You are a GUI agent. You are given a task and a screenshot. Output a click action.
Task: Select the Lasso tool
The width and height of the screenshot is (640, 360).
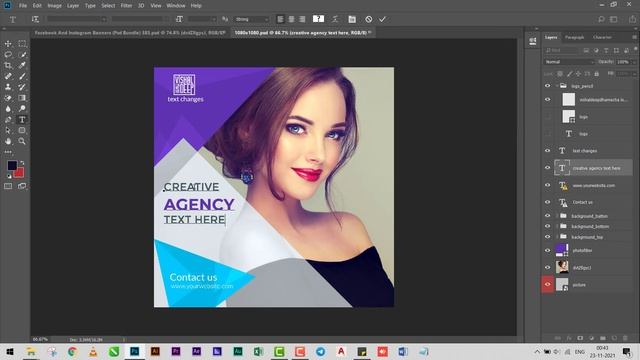8,54
